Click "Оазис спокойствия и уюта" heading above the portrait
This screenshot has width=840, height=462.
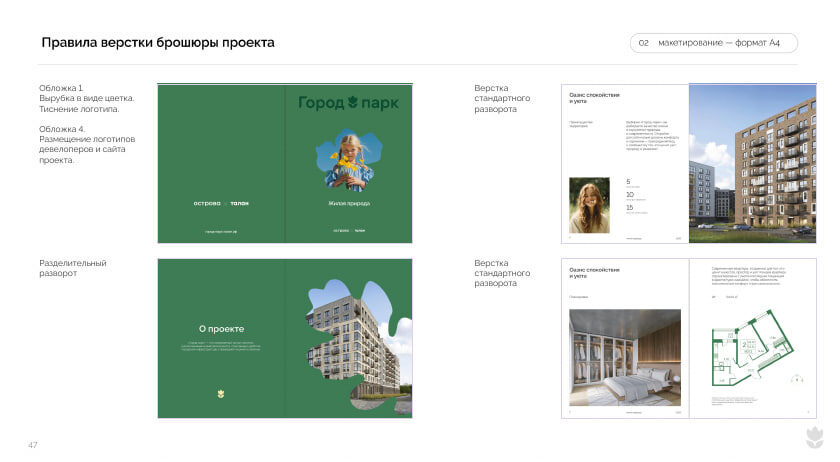594,98
